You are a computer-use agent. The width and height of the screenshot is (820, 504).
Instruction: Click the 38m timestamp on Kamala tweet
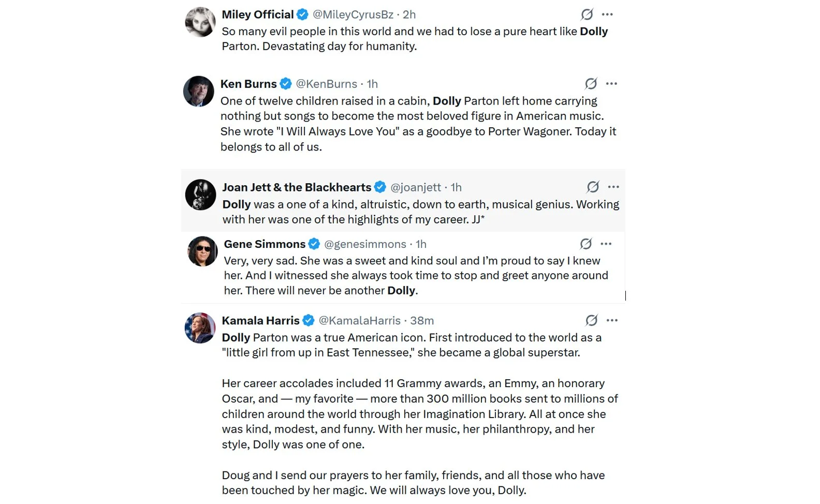tap(422, 320)
